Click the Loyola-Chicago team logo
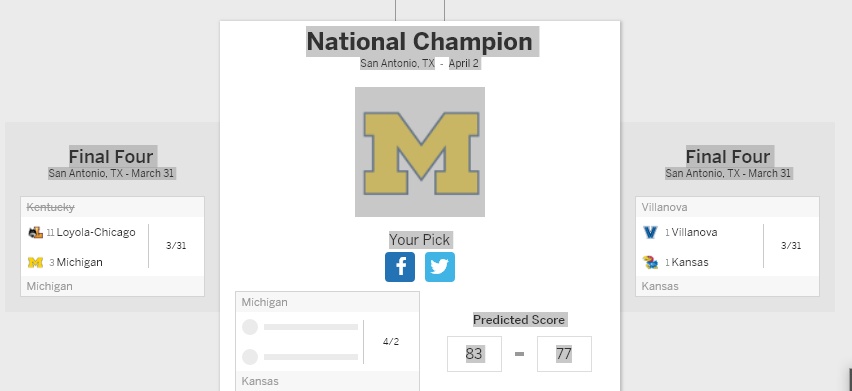852x391 pixels. pyautogui.click(x=35, y=232)
